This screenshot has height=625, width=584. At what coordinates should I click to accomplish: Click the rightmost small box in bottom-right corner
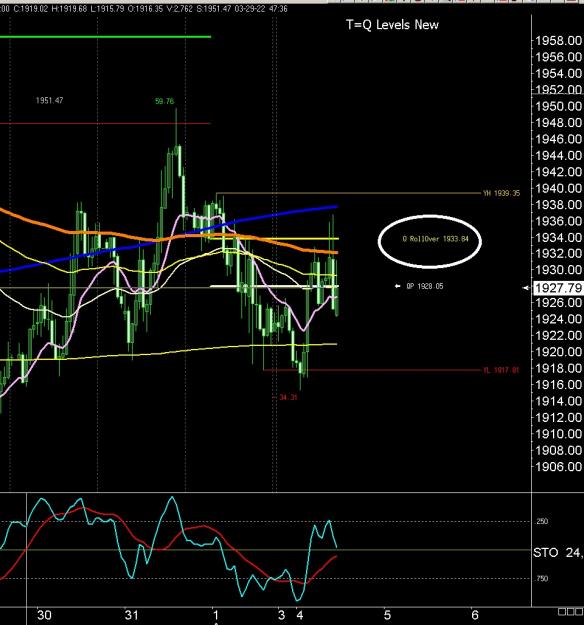(580, 611)
